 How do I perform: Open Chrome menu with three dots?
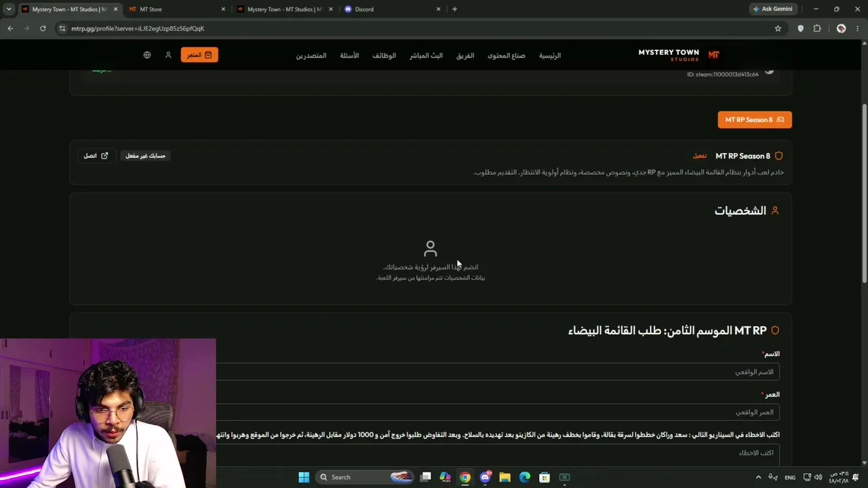[857, 28]
